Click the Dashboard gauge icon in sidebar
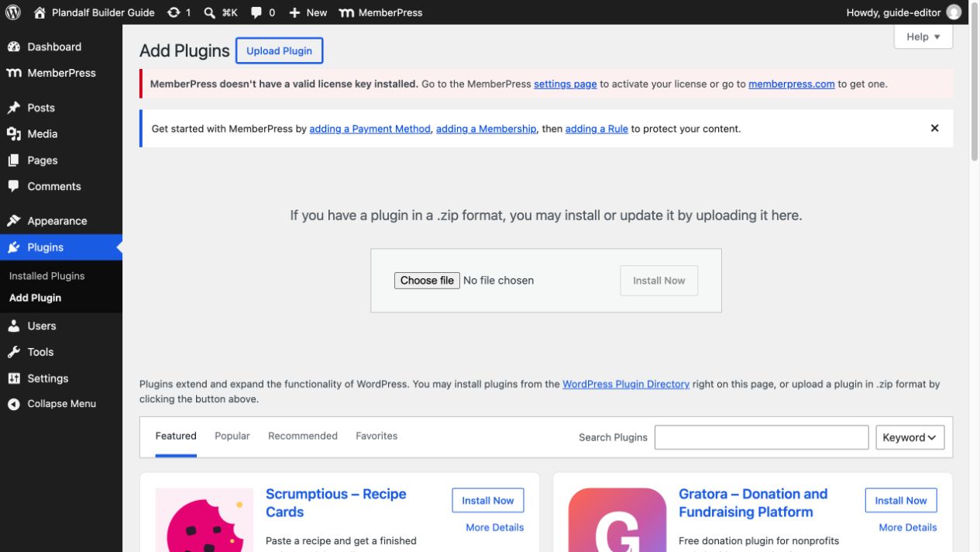 click(x=14, y=47)
